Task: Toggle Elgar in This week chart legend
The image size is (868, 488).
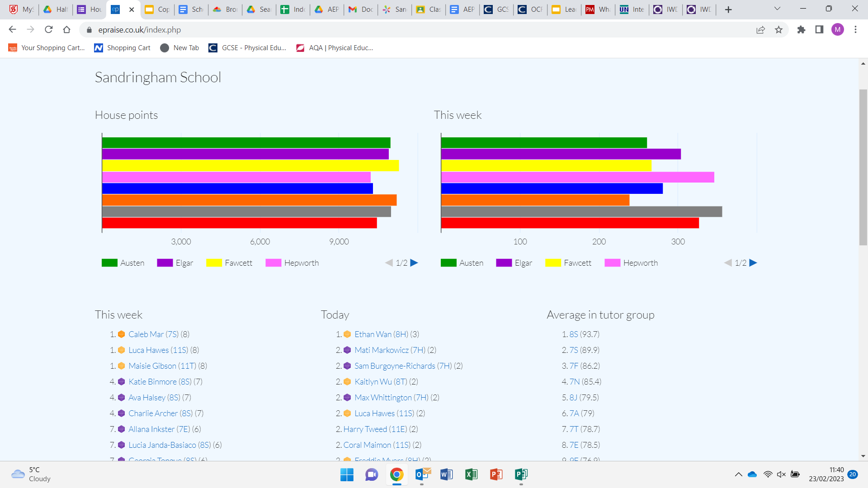Action: 514,263
